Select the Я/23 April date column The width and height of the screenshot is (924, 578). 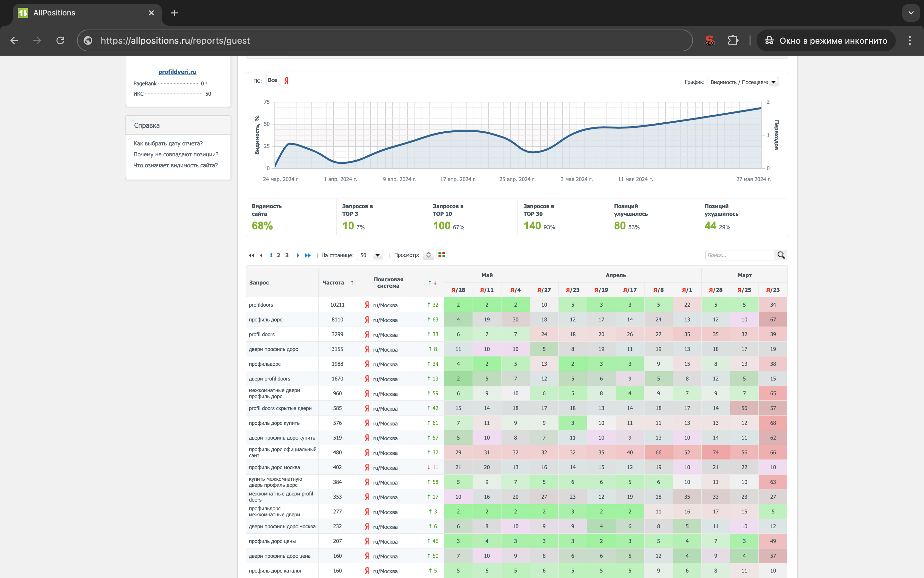(x=573, y=290)
